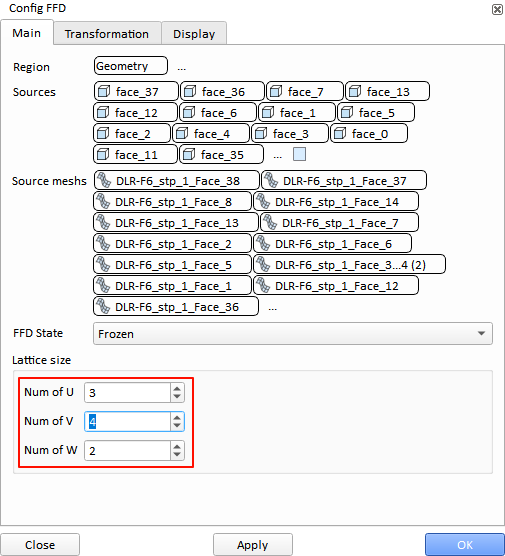The height and width of the screenshot is (556, 505).
Task: Decrease Num of V value
Action: (177, 426)
